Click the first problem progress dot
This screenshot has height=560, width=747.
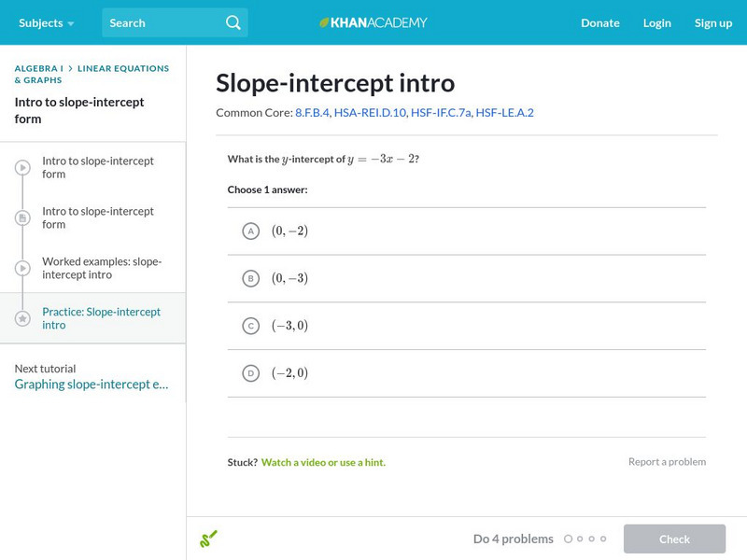pos(568,539)
